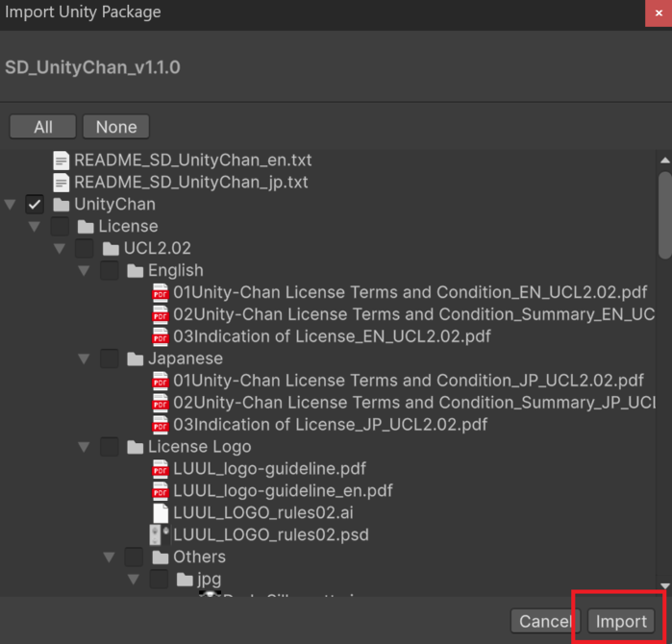Select 03Indication of License_JP_UCL2.02.pdf name

pyautogui.click(x=331, y=425)
